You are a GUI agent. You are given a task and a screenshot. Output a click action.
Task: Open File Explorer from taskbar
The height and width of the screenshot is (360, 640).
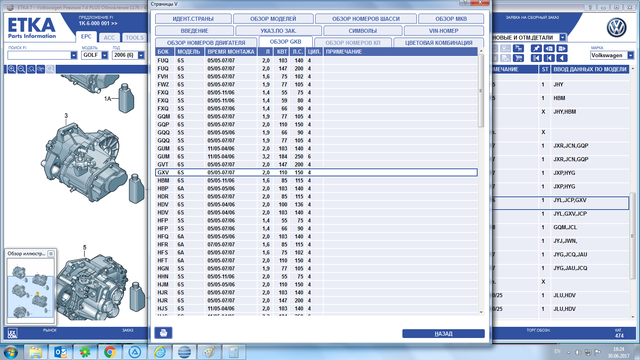[x=36, y=352]
